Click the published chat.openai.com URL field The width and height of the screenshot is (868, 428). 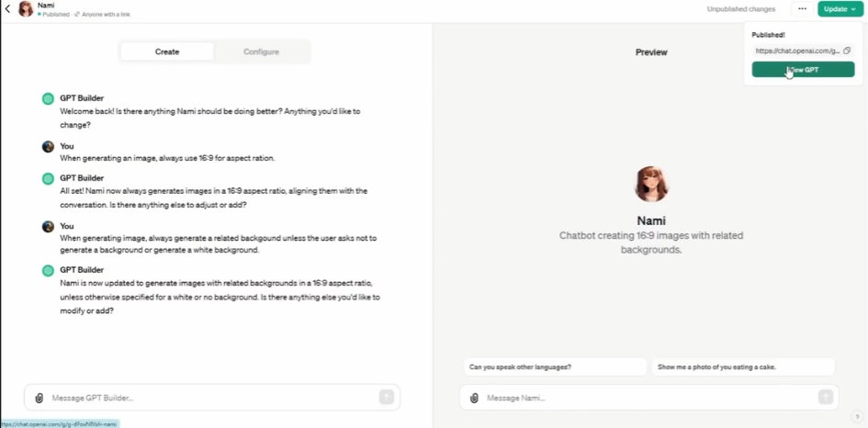tap(797, 51)
